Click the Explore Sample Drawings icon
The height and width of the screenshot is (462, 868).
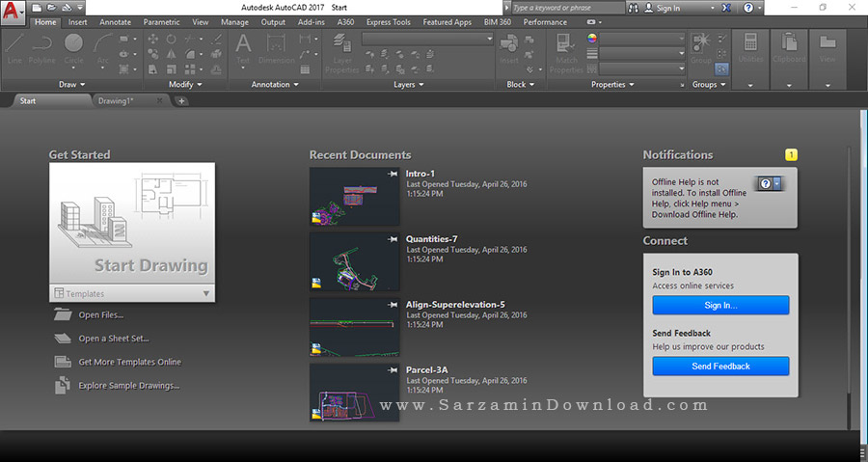click(63, 385)
